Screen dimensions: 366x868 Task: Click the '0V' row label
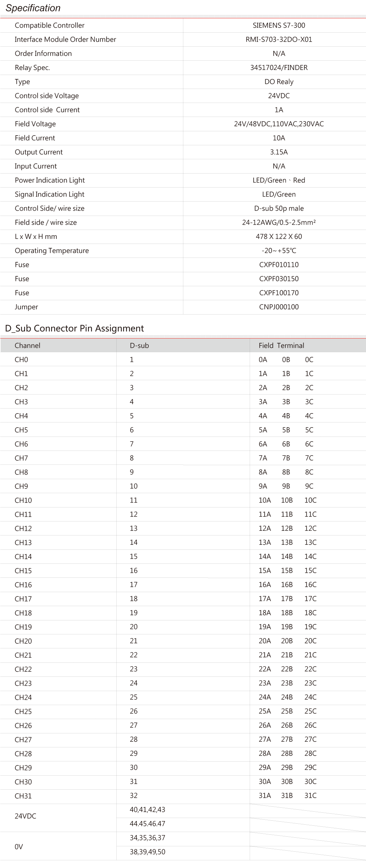19,847
